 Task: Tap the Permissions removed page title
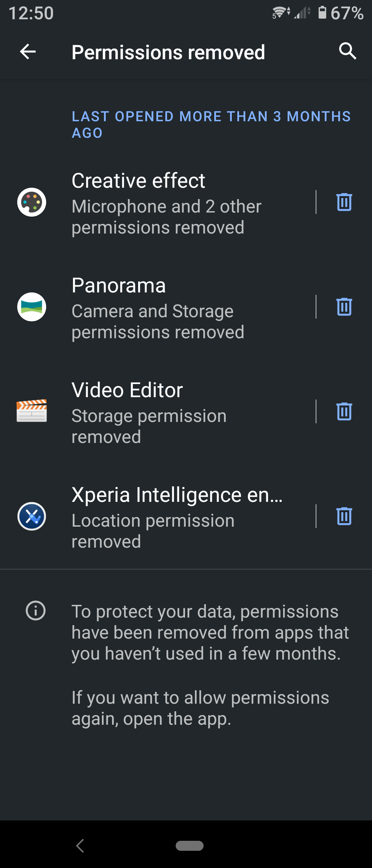(x=168, y=52)
